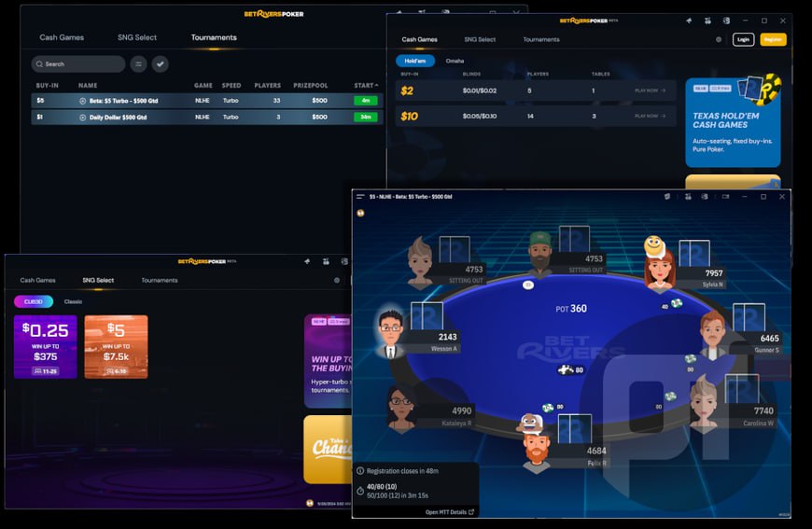Screen dimensions: 812x529
Task: Select Tournaments tab in top-left window
Action: [x=214, y=37]
